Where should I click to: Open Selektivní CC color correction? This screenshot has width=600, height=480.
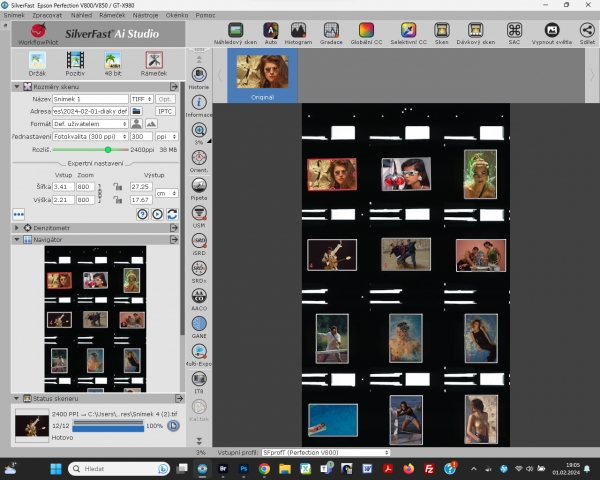point(408,34)
